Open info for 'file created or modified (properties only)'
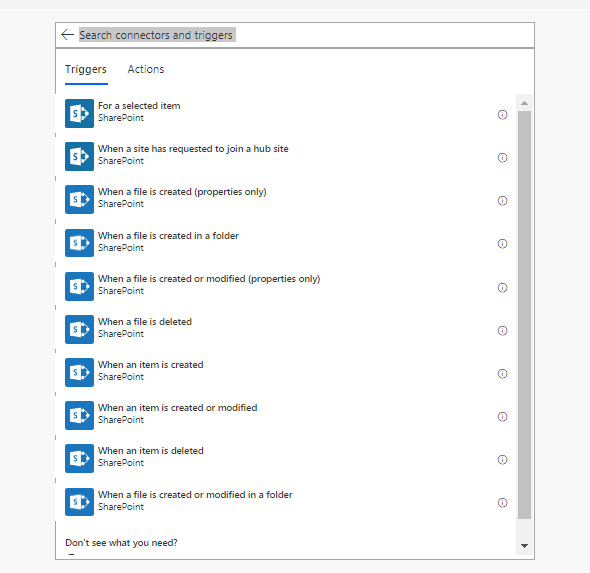 [502, 288]
